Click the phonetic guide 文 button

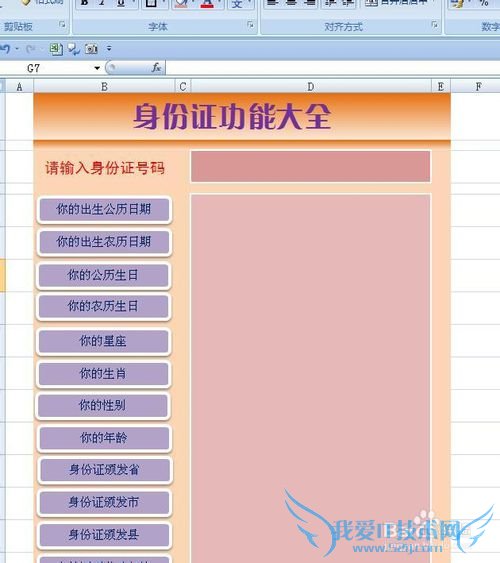(237, 4)
